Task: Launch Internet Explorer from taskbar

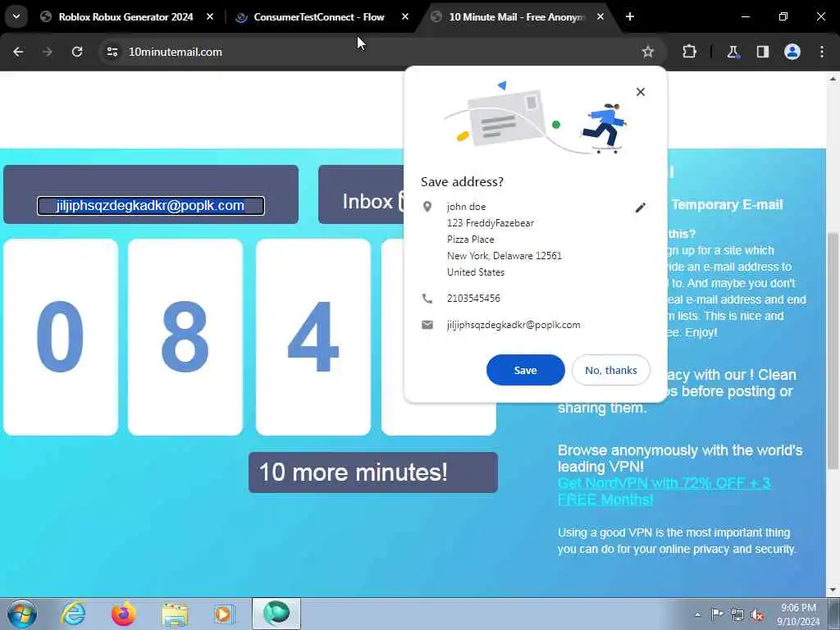Action: (x=73, y=614)
